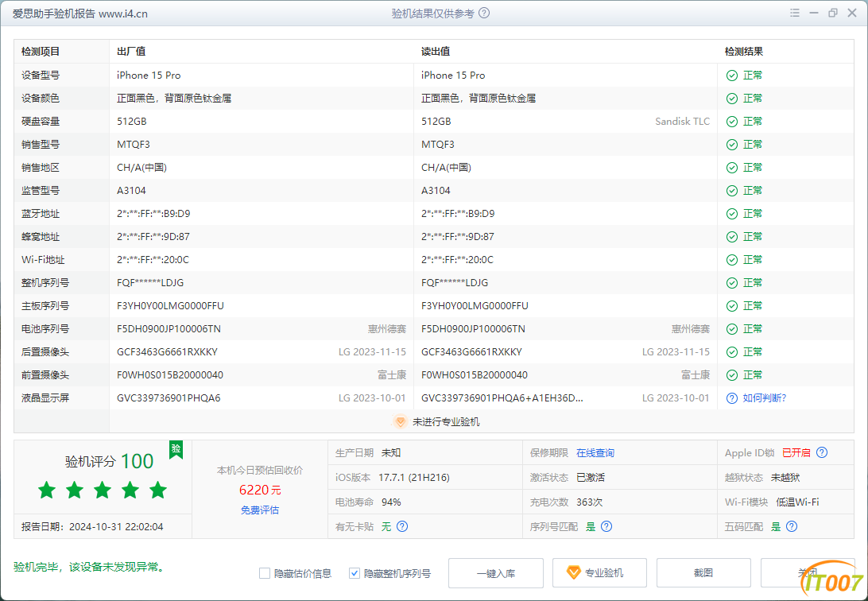
Task: Click the green check icon in 监管型号 row
Action: tap(732, 191)
